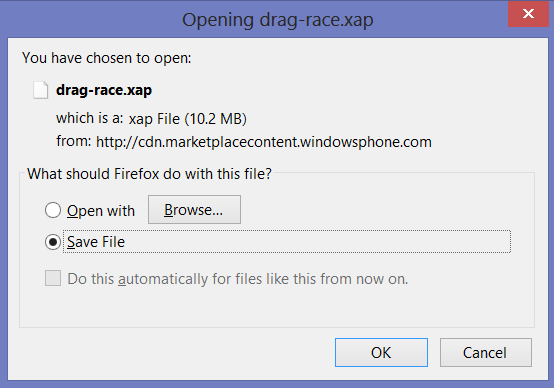
Task: Dismiss the dialog with Cancel
Action: (x=485, y=352)
